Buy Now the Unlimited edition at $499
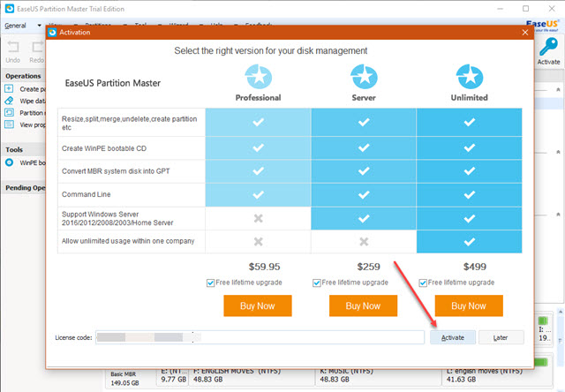The image size is (565, 392). [x=469, y=305]
